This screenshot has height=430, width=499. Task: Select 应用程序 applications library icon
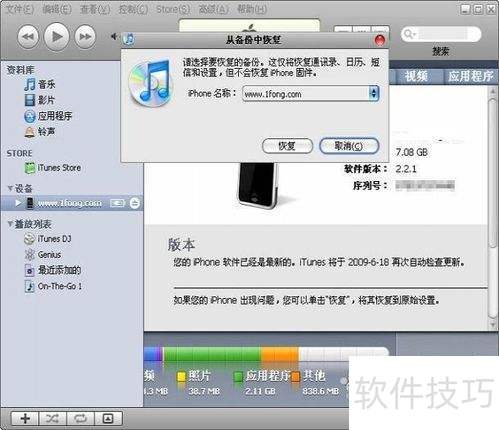(x=30, y=116)
